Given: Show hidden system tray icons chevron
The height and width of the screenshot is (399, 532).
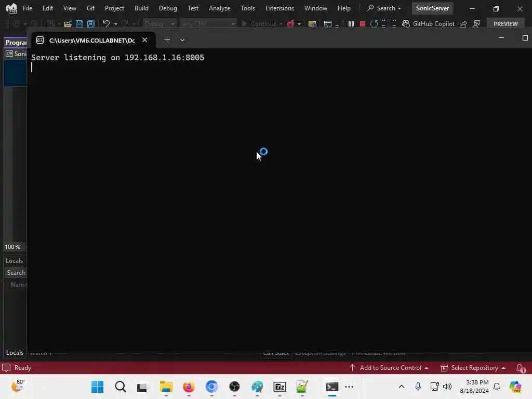Looking at the screenshot, I should coord(402,387).
